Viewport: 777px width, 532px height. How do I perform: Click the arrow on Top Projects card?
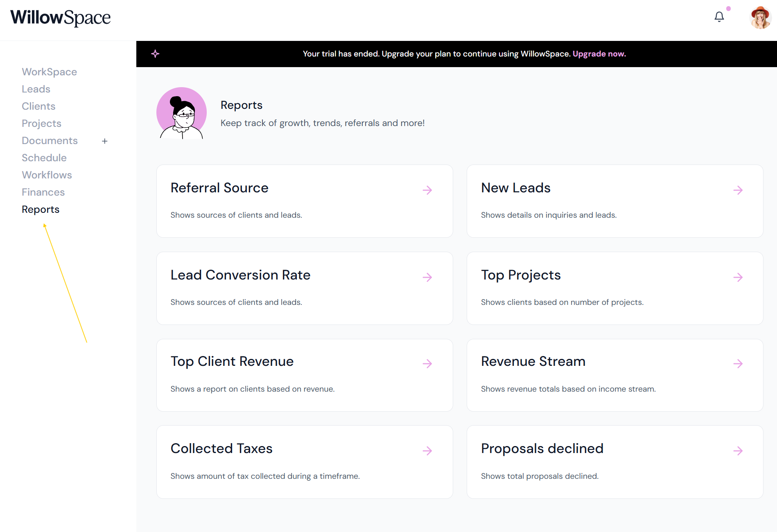point(738,277)
